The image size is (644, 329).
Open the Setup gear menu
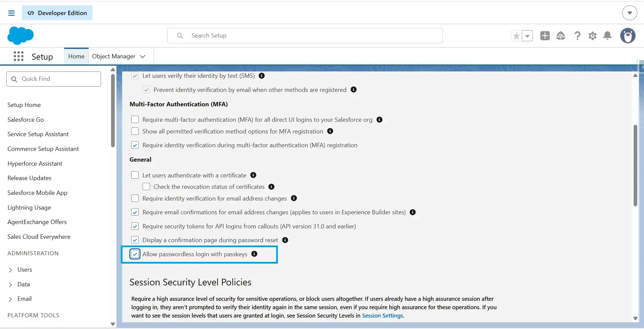[593, 36]
